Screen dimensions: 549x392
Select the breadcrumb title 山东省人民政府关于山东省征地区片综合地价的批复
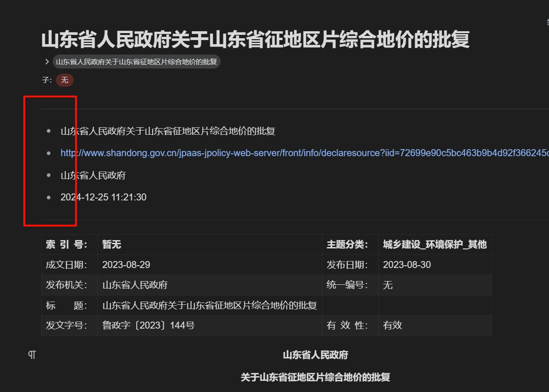click(137, 61)
